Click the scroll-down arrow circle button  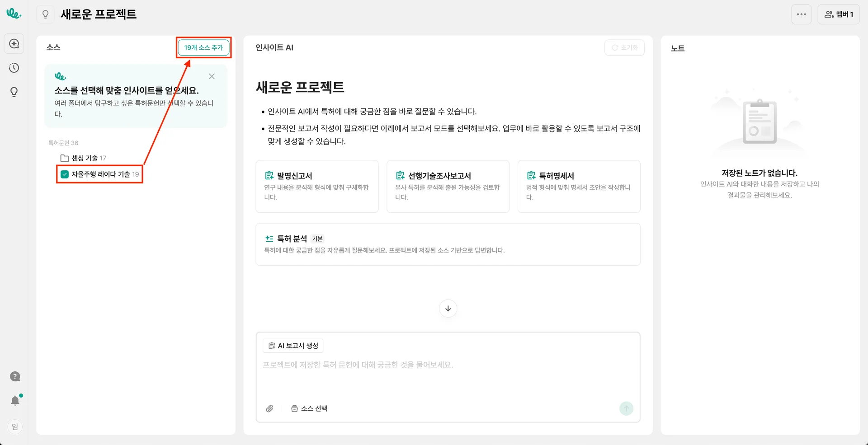tap(448, 309)
